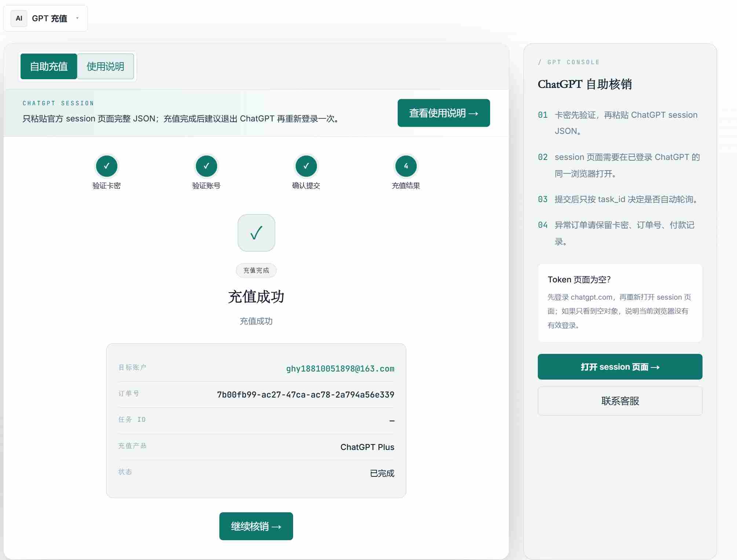Click the Token 页面为空? heading
The height and width of the screenshot is (560, 737).
pyautogui.click(x=579, y=279)
